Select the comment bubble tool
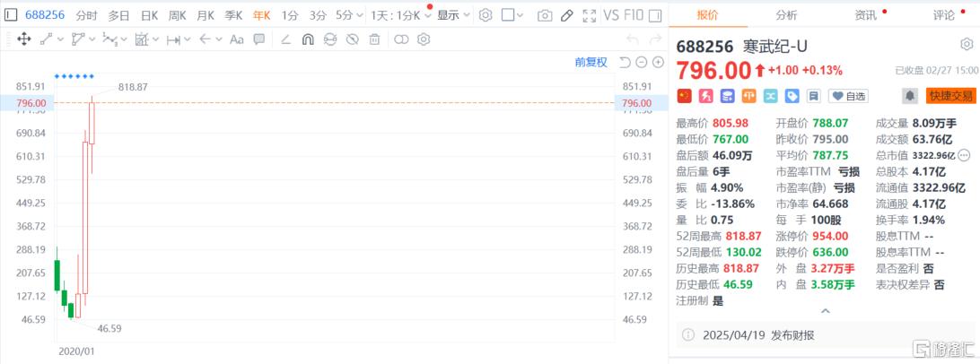Image resolution: width=980 pixels, height=364 pixels. 258,39
